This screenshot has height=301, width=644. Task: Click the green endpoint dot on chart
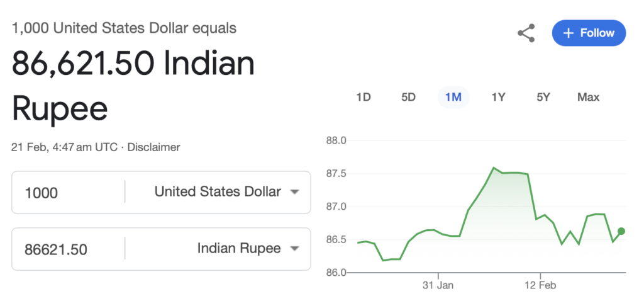pos(621,231)
